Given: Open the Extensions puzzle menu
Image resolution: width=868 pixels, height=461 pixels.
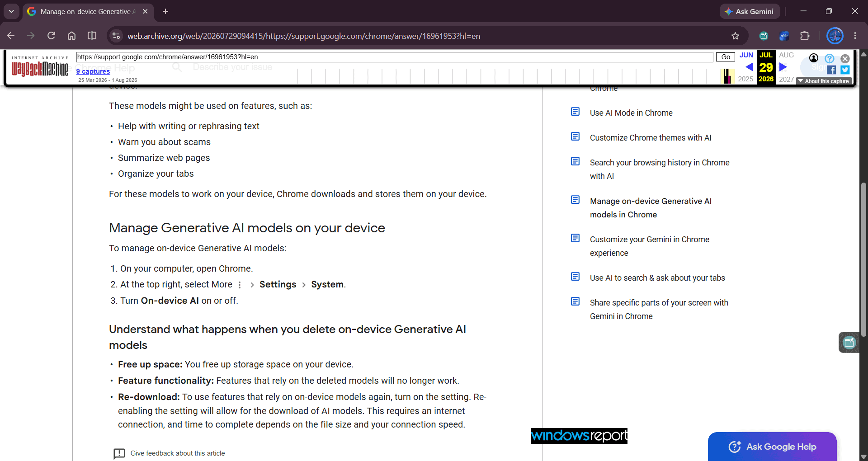Looking at the screenshot, I should pos(805,36).
